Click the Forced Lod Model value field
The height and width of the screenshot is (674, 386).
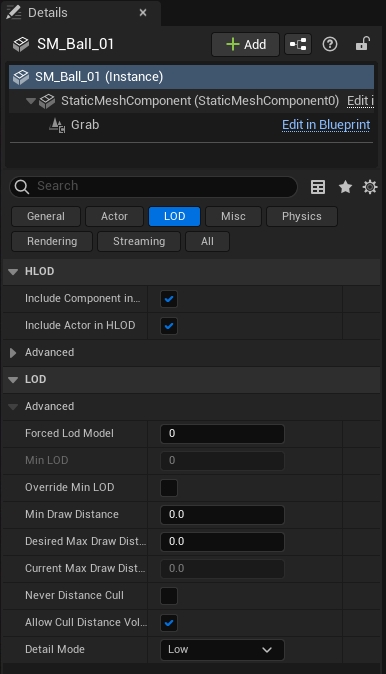point(222,434)
